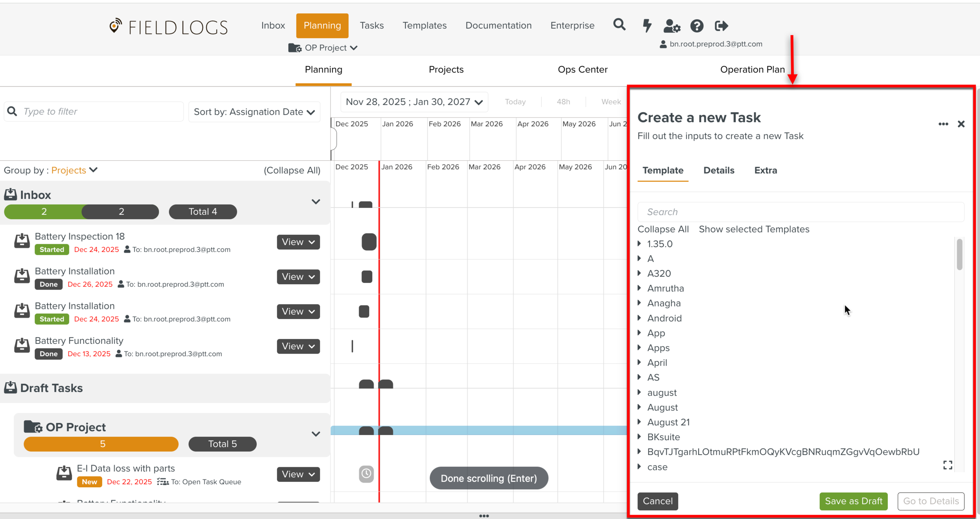This screenshot has height=519, width=980.
Task: Open the date range dropdown
Action: click(x=414, y=102)
